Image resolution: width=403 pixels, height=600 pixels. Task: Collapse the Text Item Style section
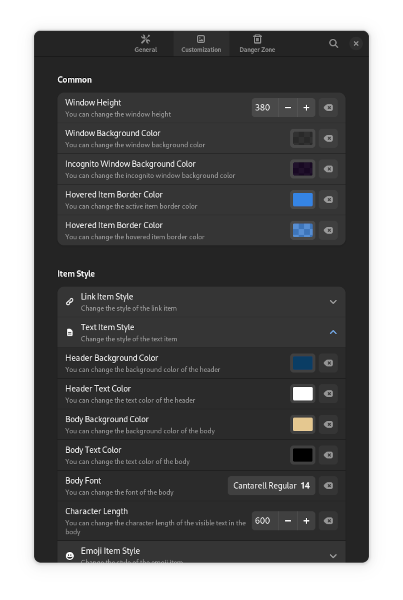201,333
